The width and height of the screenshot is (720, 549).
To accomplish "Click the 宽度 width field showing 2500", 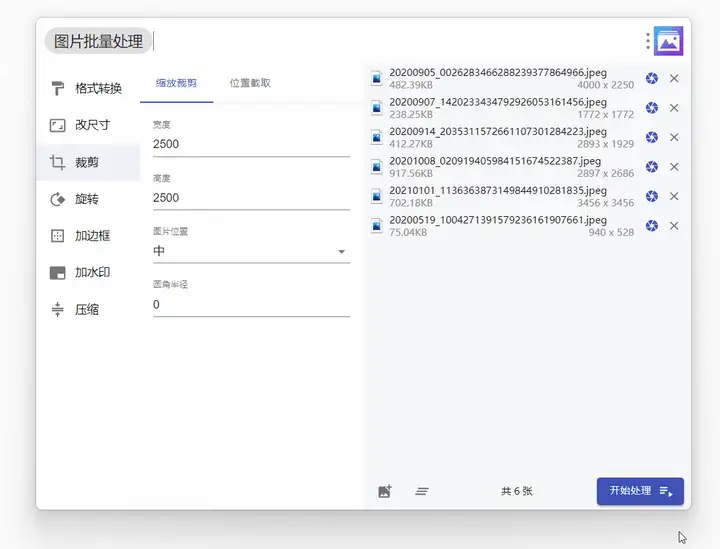I will tap(251, 144).
